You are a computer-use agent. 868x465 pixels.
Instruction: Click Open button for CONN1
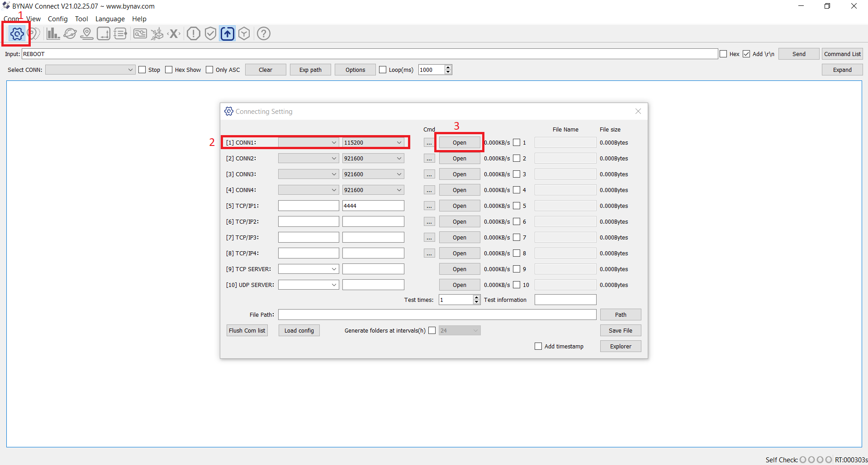[459, 143]
